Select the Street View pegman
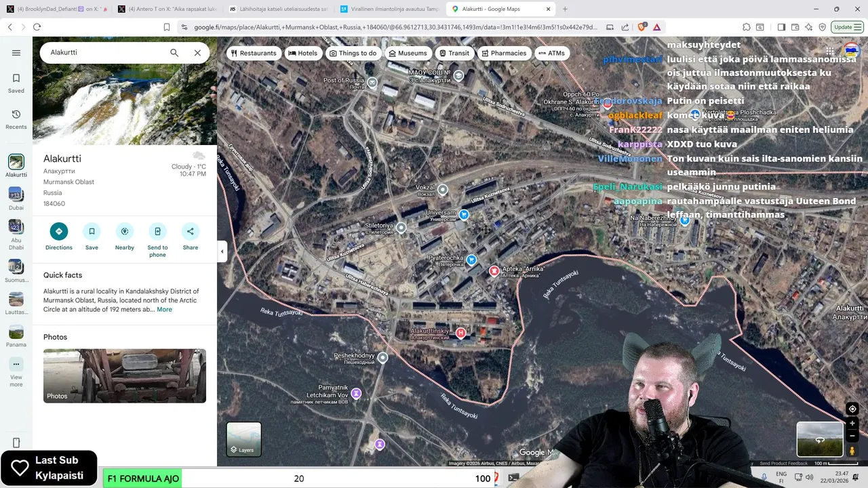The height and width of the screenshot is (488, 868). pos(852,451)
